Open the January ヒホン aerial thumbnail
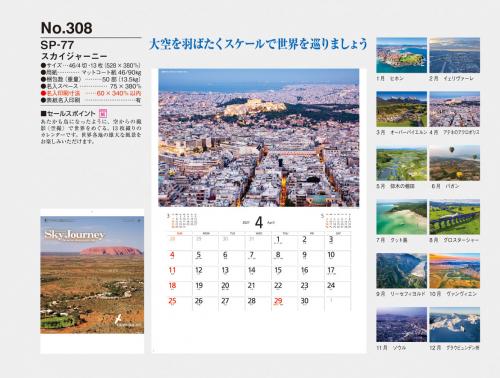This screenshot has height=378, width=500. [401, 55]
